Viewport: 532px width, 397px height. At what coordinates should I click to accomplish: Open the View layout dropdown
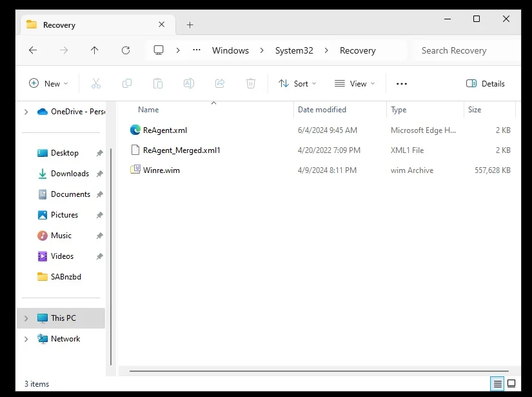pyautogui.click(x=355, y=83)
